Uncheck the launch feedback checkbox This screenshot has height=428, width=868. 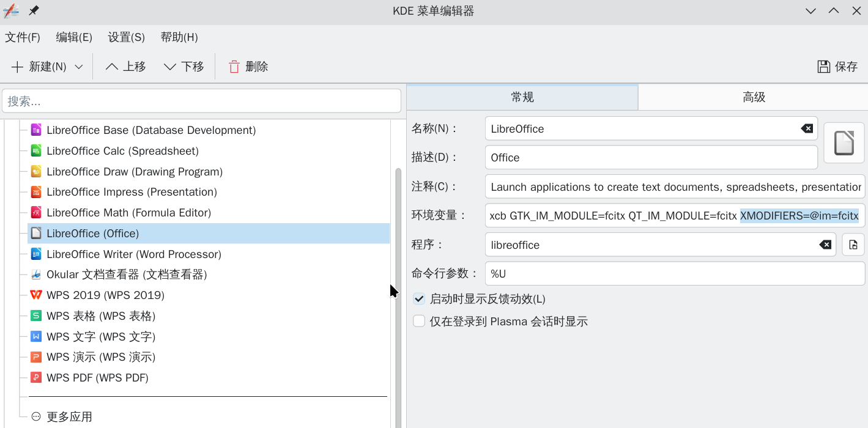point(419,299)
